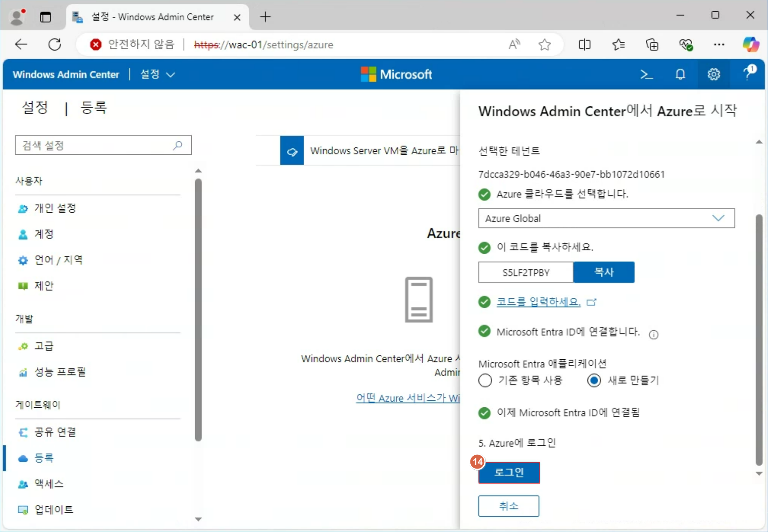This screenshot has height=532, width=768.
Task: Click the search magnifier icon in settings search
Action: pyautogui.click(x=178, y=145)
